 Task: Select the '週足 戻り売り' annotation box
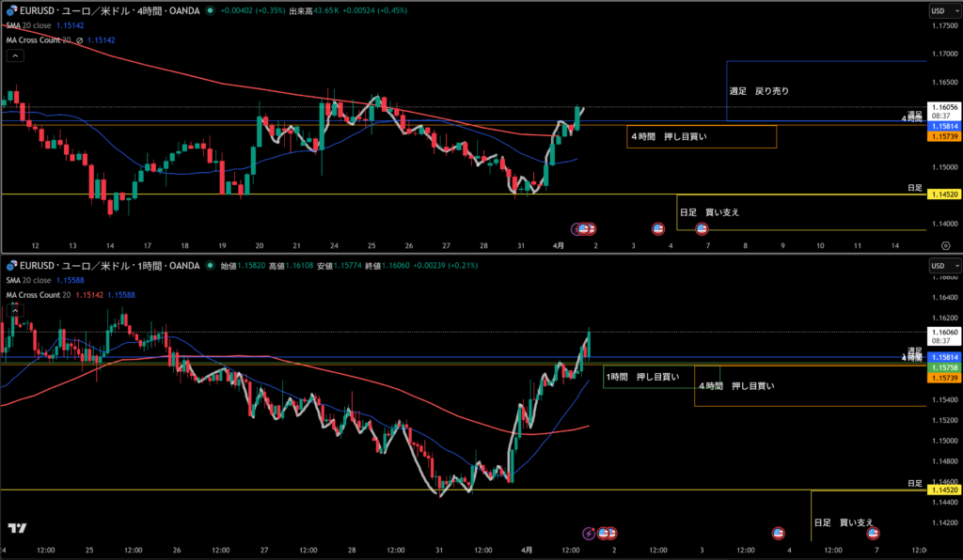759,91
